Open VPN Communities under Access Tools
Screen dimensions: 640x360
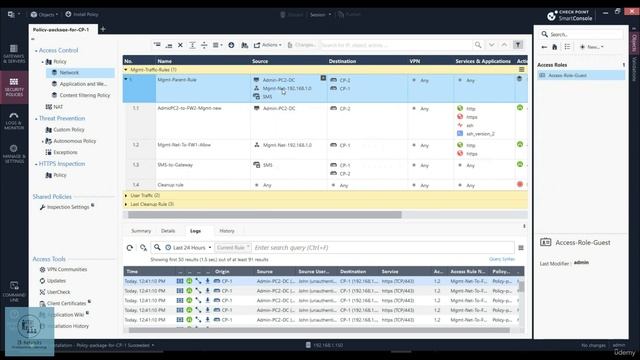(63, 269)
